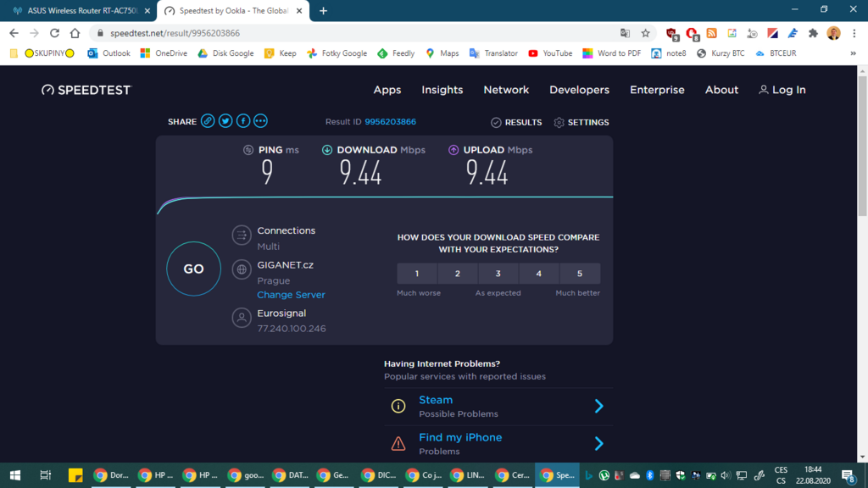
Task: Open SETTINGS
Action: click(581, 122)
